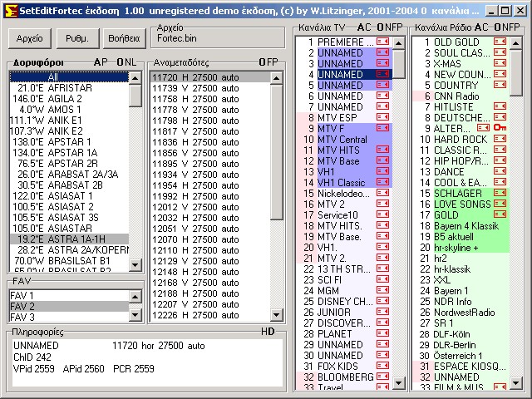
Task: Toggle the 'A' sort option in Δορυφόροι header
Action: (x=97, y=62)
